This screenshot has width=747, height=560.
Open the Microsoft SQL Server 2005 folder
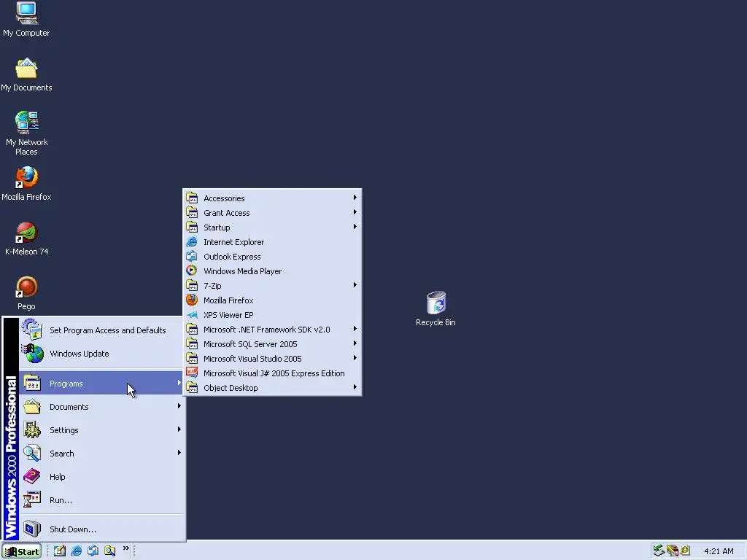click(x=272, y=344)
